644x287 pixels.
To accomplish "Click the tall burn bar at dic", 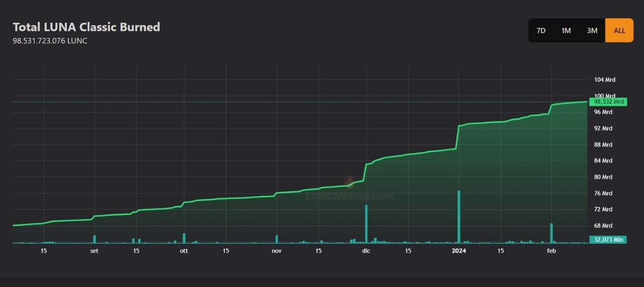I will [366, 224].
